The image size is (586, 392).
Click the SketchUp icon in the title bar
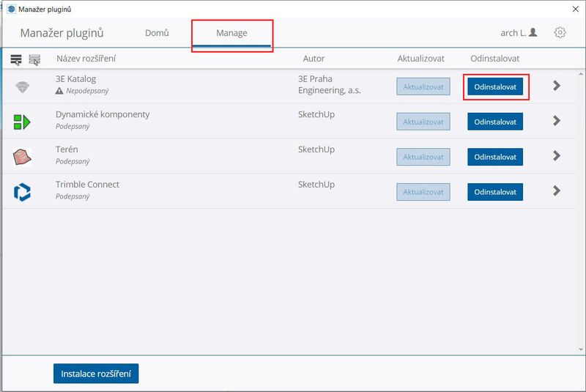11,9
